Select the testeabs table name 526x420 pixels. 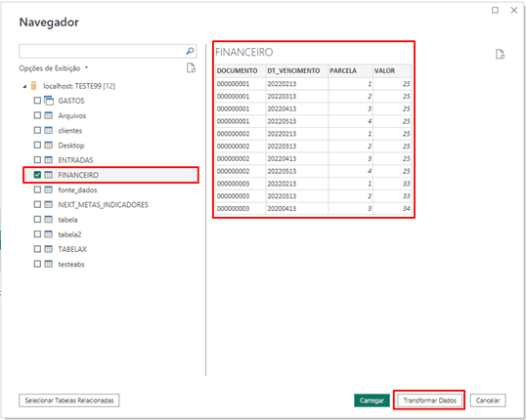point(71,264)
